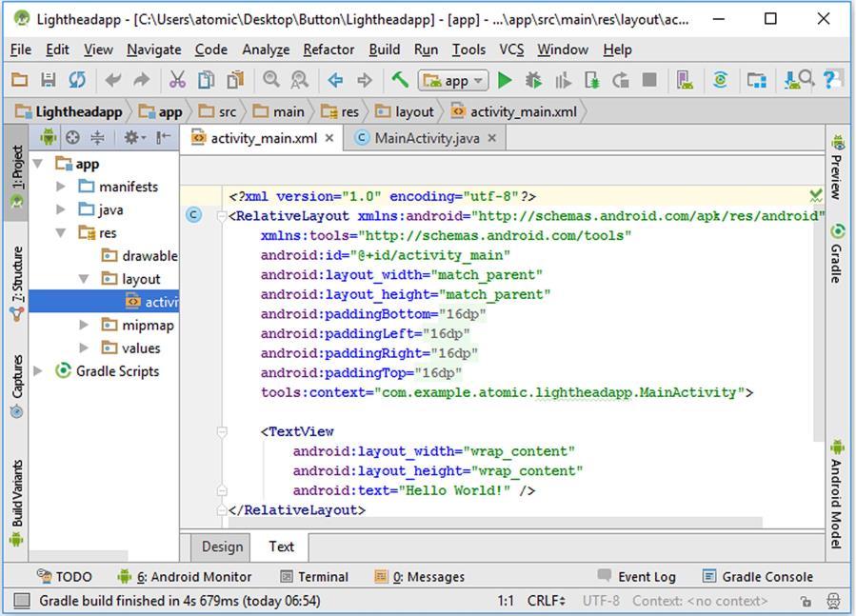Open the Gradle Console
The height and width of the screenshot is (616, 856).
[758, 577]
